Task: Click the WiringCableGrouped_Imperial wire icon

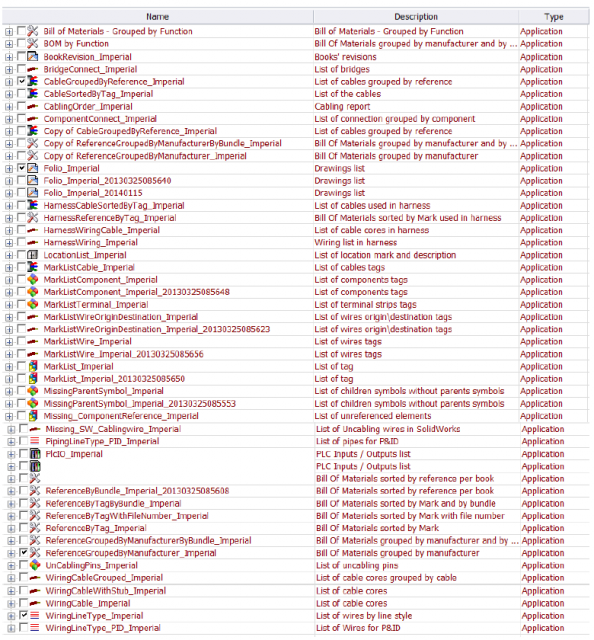Action: (x=35, y=578)
